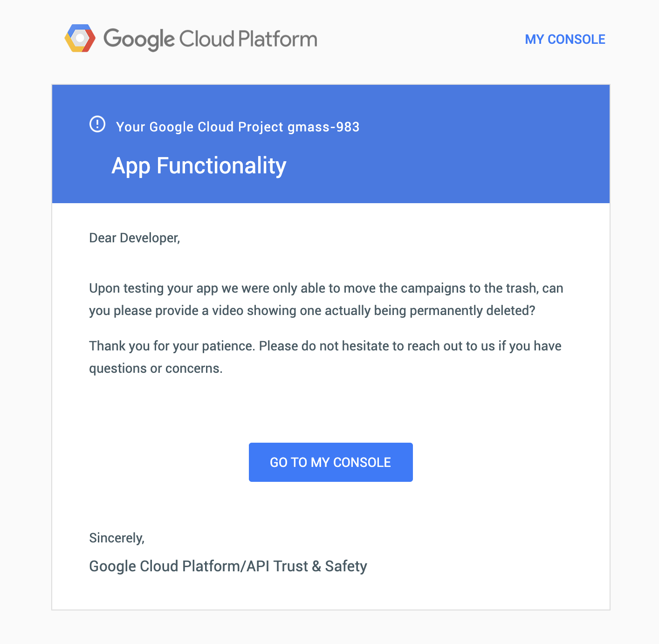Viewport: 659px width, 644px height.
Task: Click the "Dear Developer," greeting
Action: (134, 238)
